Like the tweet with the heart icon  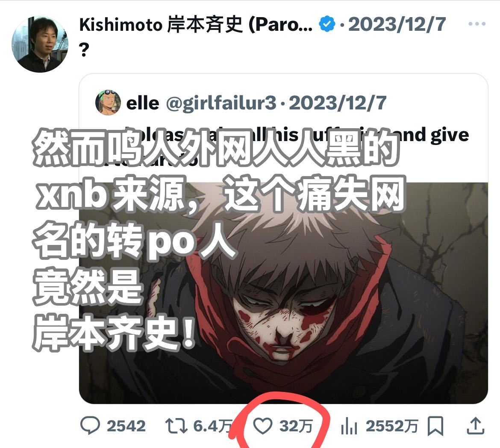pyautogui.click(x=262, y=426)
